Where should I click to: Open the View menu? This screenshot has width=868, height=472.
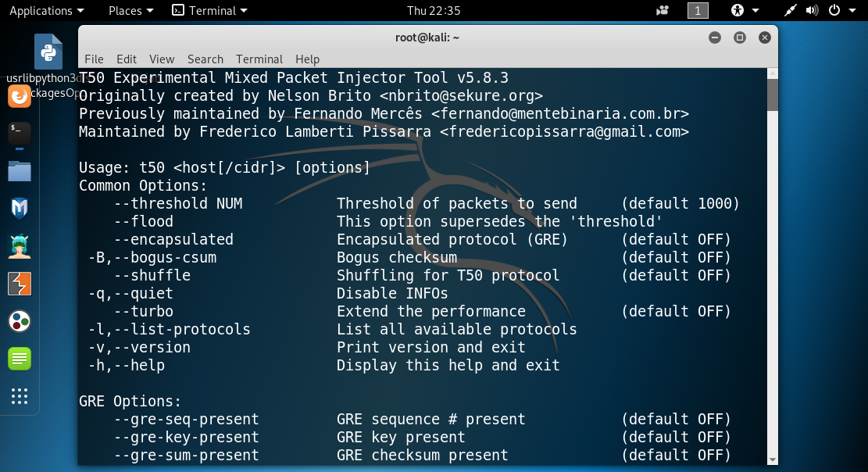pyautogui.click(x=162, y=59)
